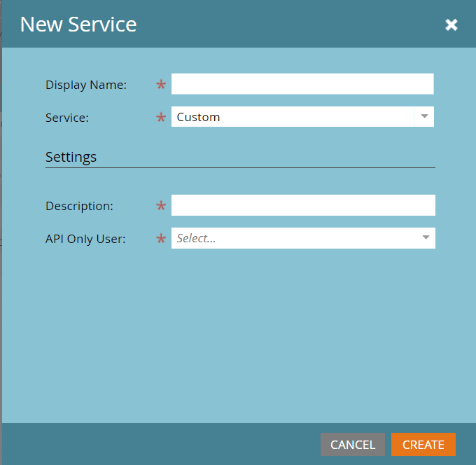
Task: Click the 'Description:' label
Action: coord(79,206)
